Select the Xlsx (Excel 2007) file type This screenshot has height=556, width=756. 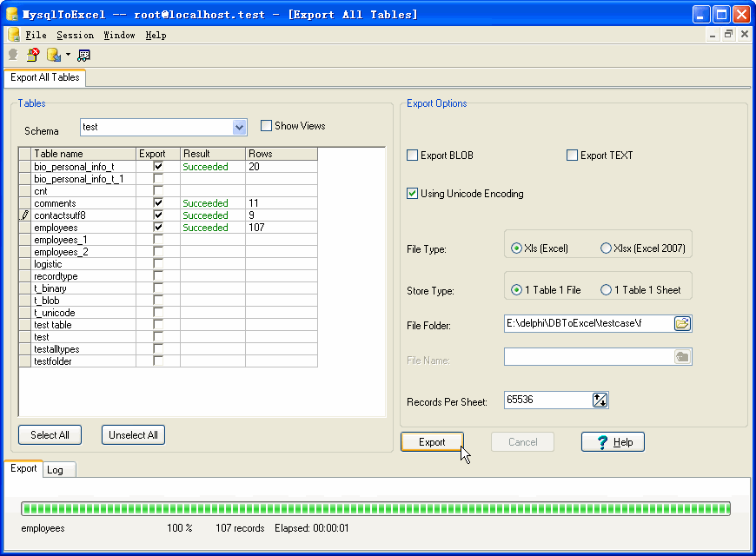606,248
